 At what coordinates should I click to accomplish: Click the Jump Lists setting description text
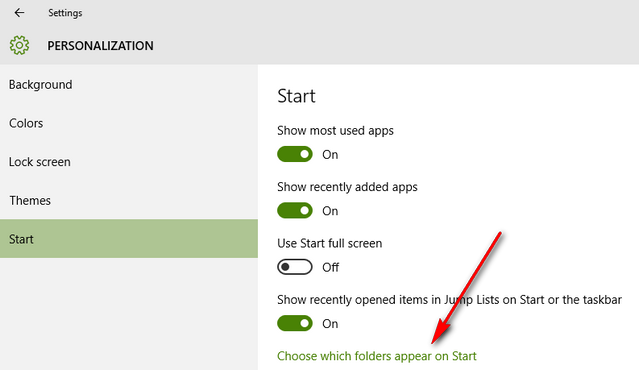(450, 300)
